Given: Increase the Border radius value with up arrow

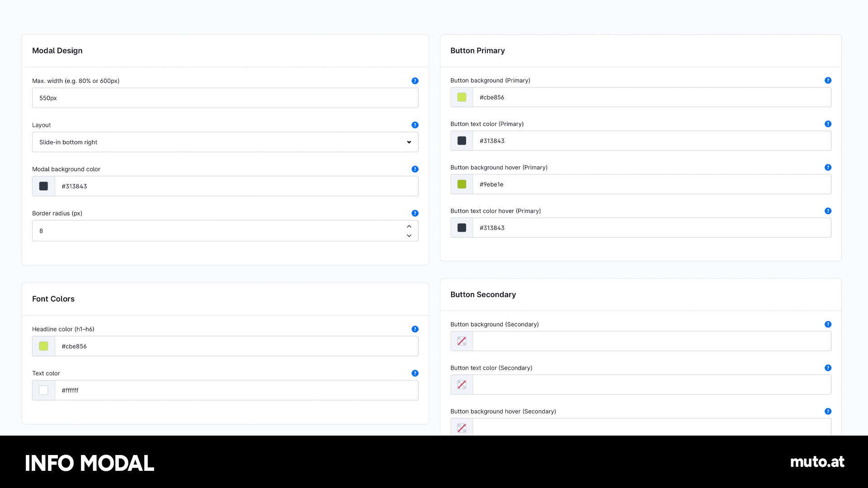Looking at the screenshot, I should [x=409, y=226].
